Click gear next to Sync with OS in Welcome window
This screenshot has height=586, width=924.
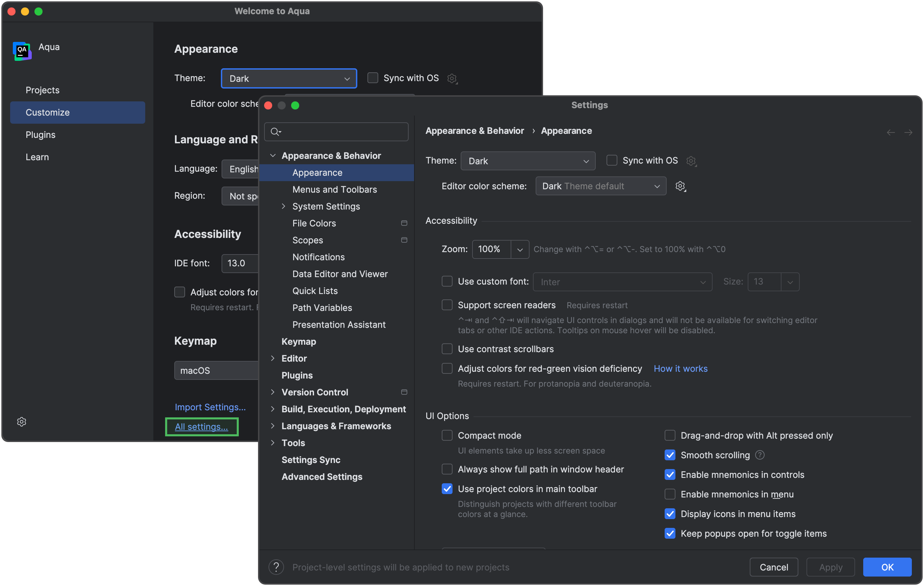tap(453, 78)
